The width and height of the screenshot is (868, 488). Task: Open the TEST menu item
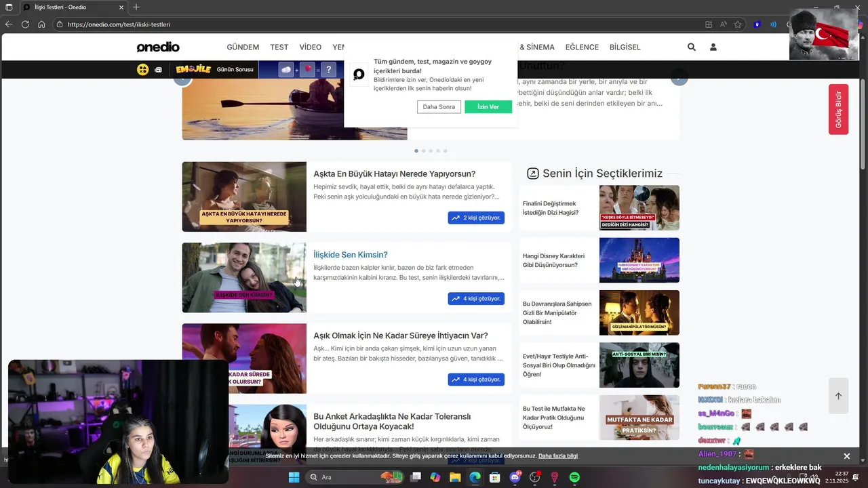(x=279, y=47)
